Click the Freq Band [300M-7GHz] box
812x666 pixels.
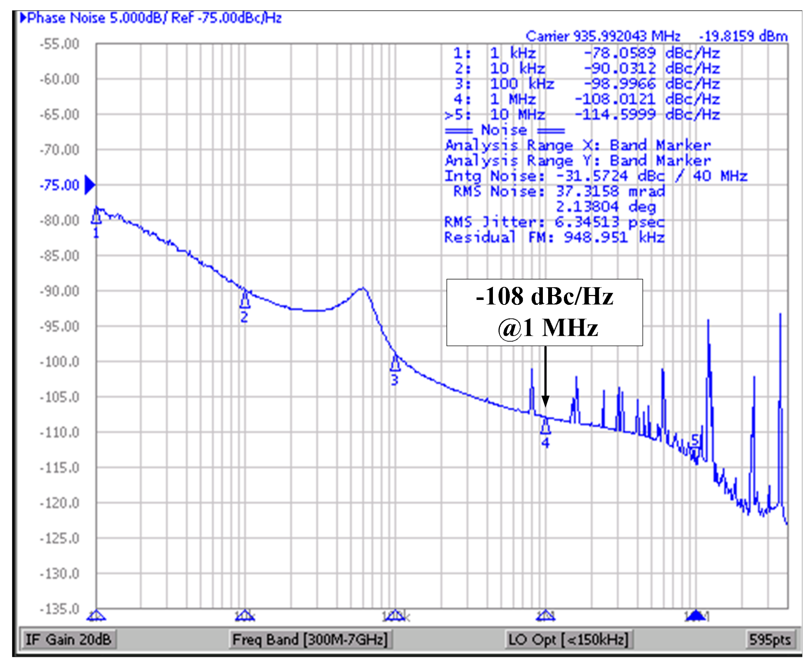tap(310, 640)
